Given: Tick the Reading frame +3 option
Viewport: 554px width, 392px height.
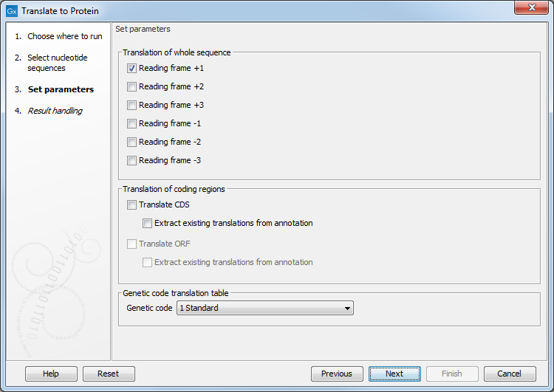Looking at the screenshot, I should pos(132,106).
